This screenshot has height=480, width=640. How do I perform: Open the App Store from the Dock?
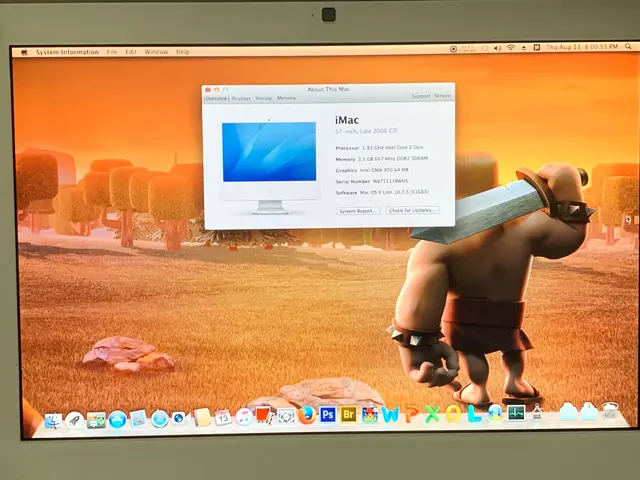coord(117,420)
